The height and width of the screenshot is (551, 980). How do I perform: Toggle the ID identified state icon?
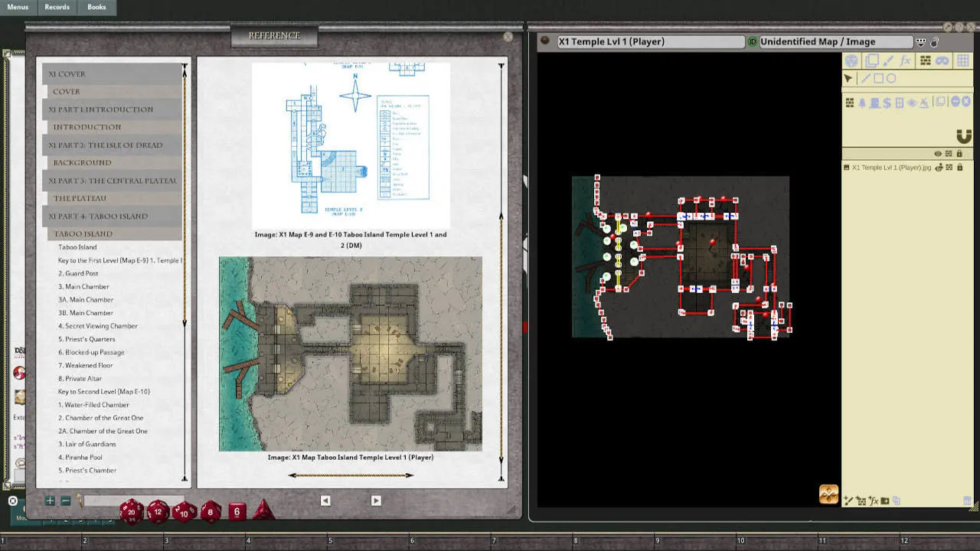753,42
